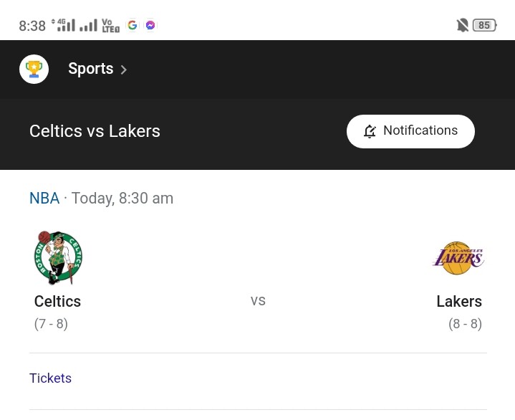This screenshot has height=420, width=515.
Task: Open the Celtics team name
Action: pos(57,301)
